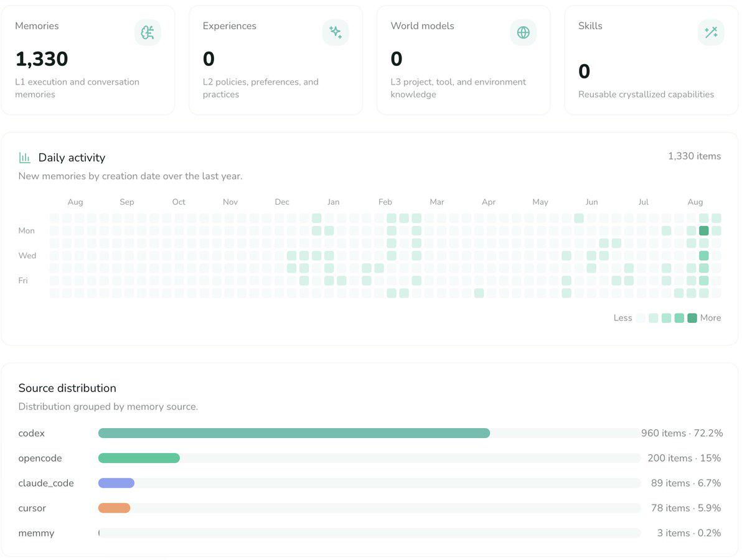747x560 pixels.
Task: Open the Skills stat card
Action: [x=651, y=60]
